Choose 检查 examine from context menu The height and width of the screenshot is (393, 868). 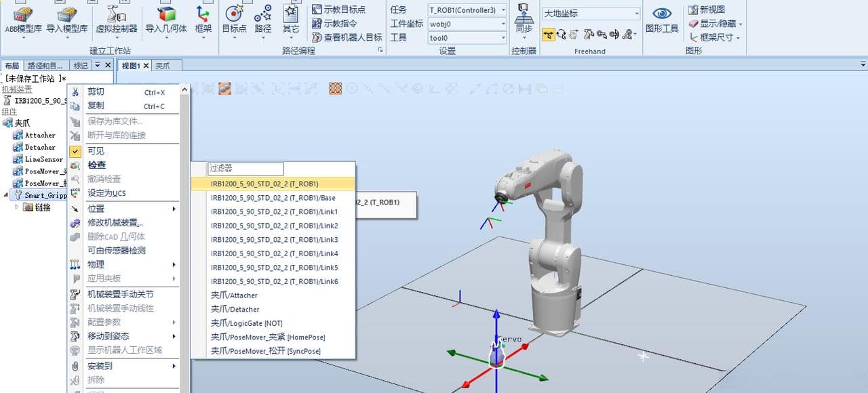(x=123, y=165)
